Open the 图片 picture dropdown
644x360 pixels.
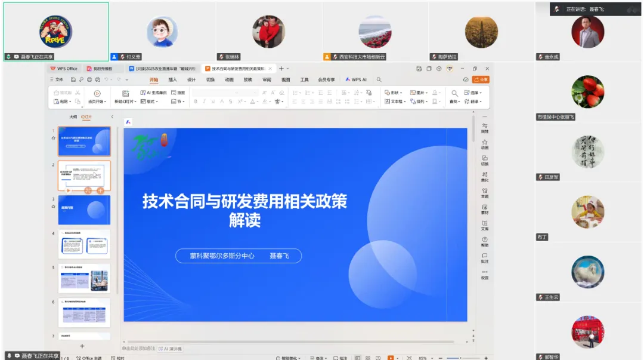click(x=419, y=93)
